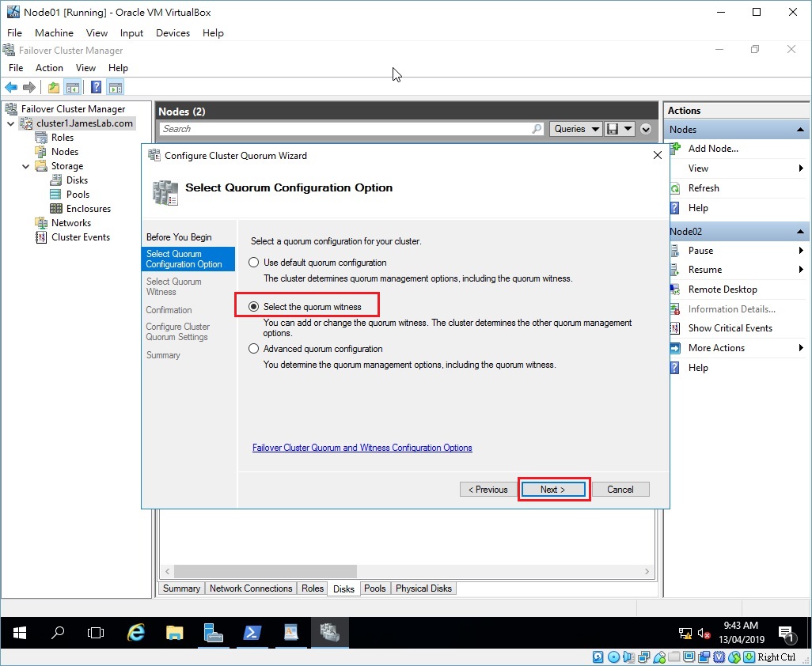Open the Machine menu in VirtualBox
The height and width of the screenshot is (666, 812).
[53, 32]
